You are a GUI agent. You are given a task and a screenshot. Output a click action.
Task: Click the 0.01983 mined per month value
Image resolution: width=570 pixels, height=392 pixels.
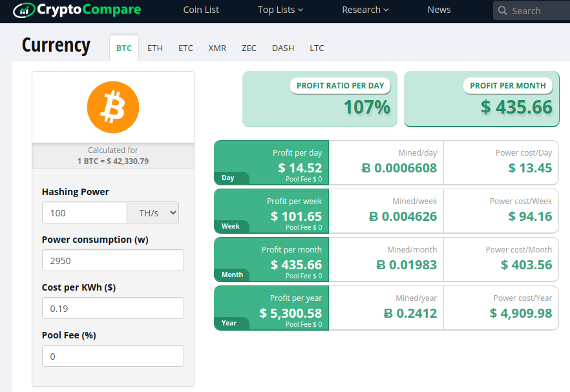(406, 265)
